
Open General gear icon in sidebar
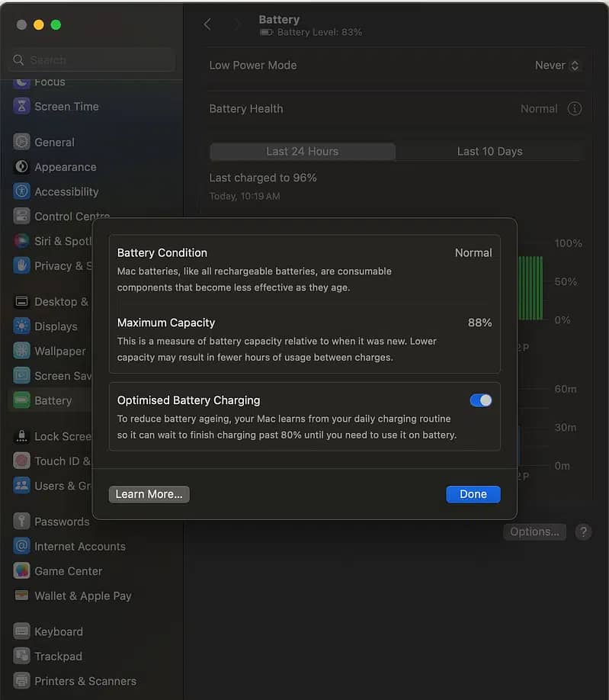coord(21,142)
